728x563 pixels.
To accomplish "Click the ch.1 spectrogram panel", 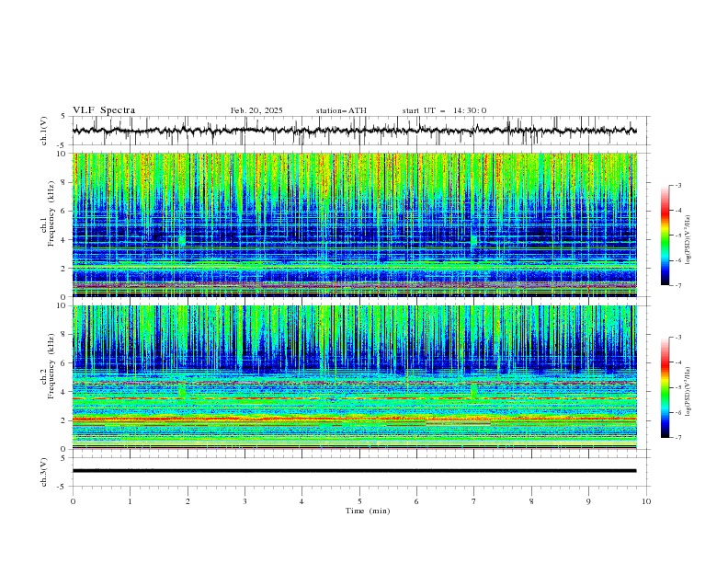I will click(354, 224).
